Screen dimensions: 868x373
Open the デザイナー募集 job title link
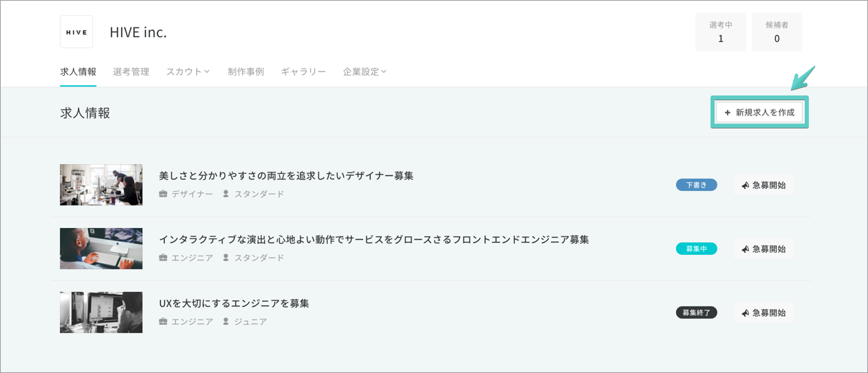tap(286, 176)
